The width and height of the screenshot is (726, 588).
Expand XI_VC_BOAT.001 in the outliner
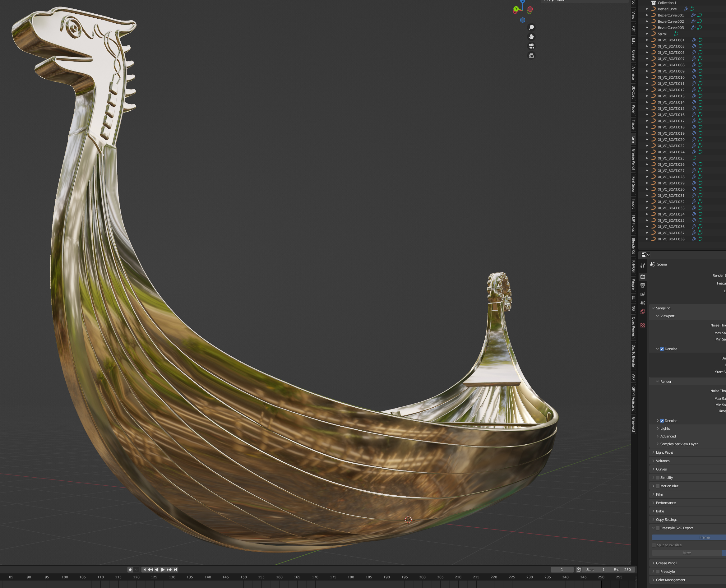pos(647,40)
